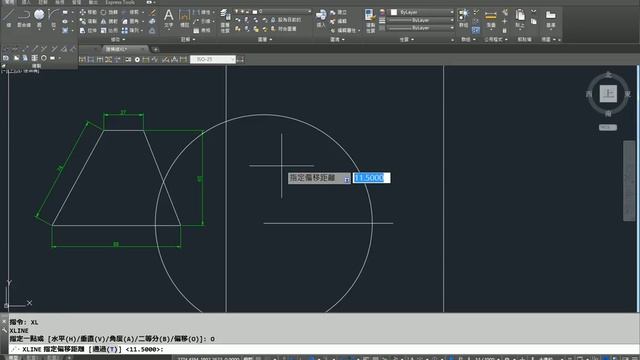Open the ByLayer lineweight dropdown
Screen dimensions: 640x360
451,20
